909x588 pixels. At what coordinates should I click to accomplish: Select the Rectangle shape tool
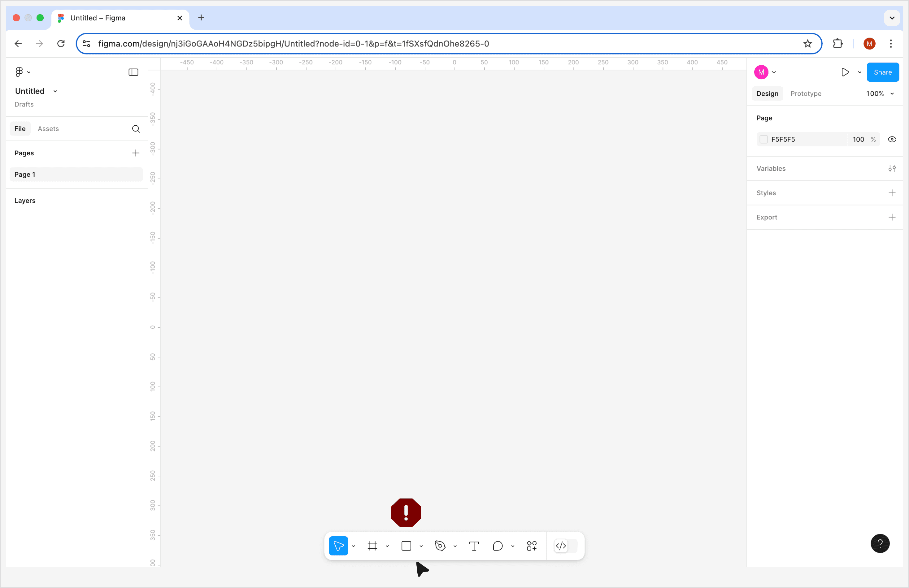[407, 546]
